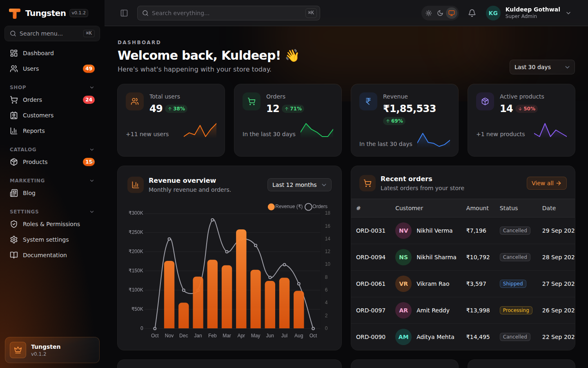The height and width of the screenshot is (368, 588).
Task: Click the Orders card cart icon
Action: click(252, 101)
